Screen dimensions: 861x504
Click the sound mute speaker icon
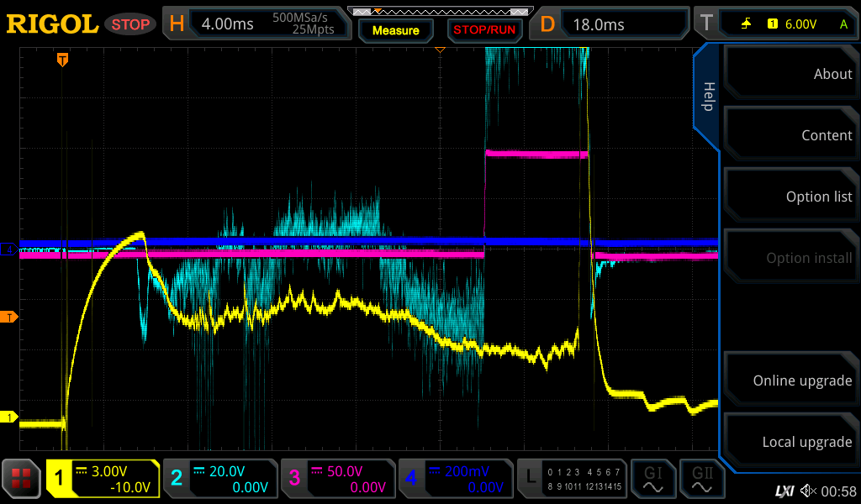coord(808,490)
